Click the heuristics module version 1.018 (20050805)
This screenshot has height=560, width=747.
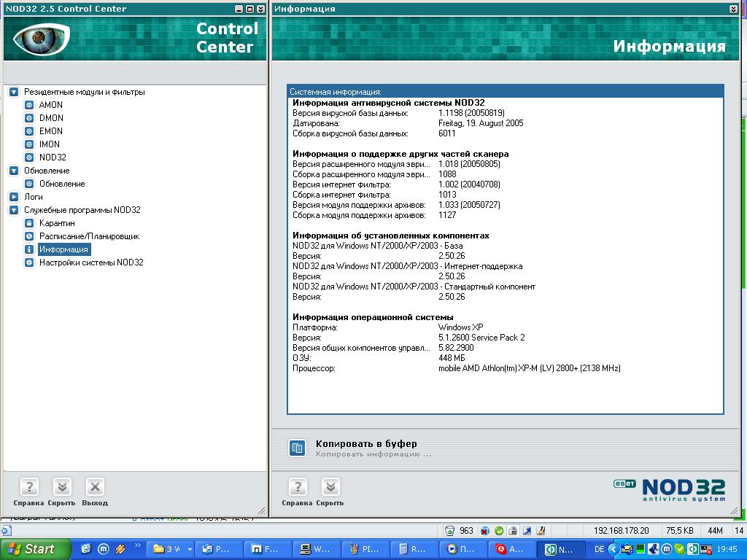click(x=469, y=164)
